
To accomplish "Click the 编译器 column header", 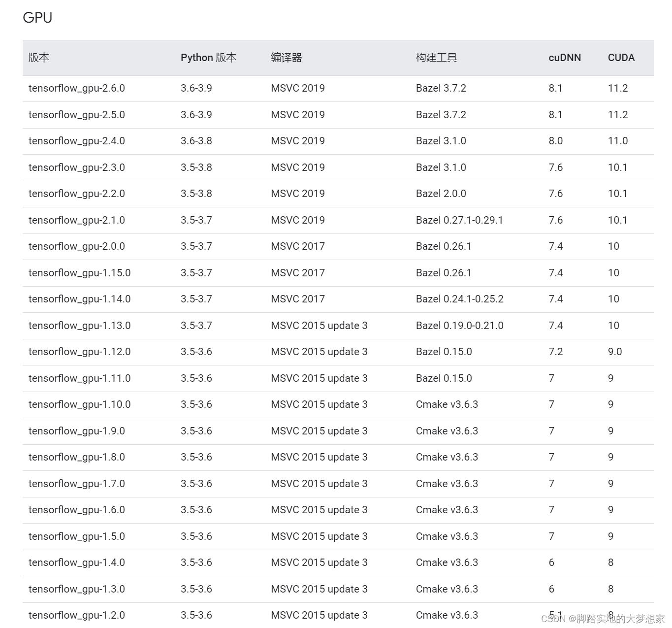I will point(287,58).
